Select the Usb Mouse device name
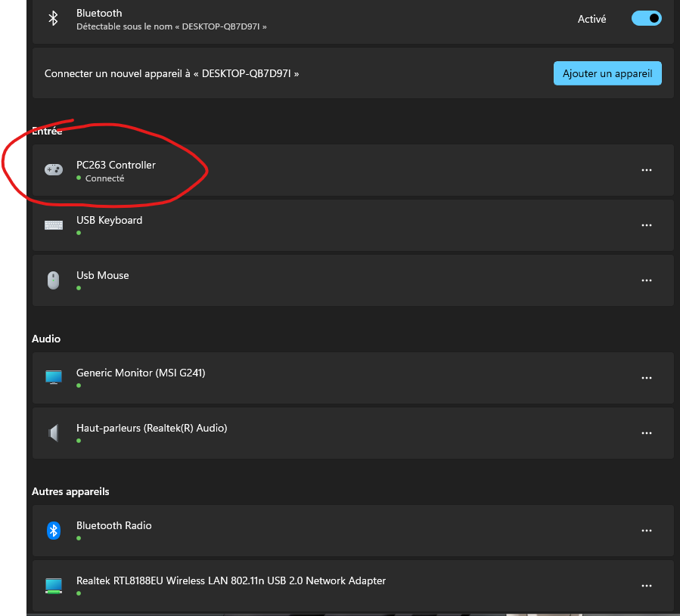This screenshot has width=680, height=616. [x=102, y=275]
